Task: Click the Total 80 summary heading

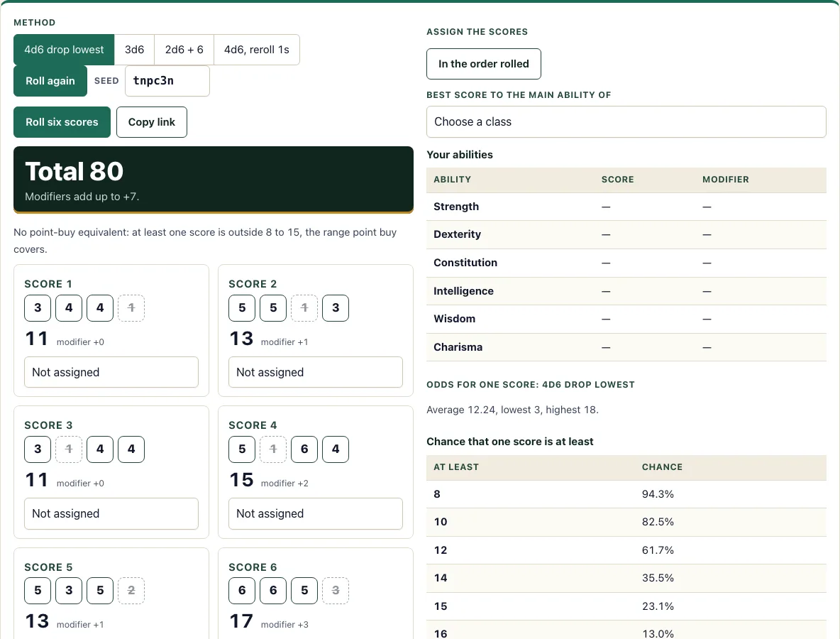Action: click(74, 172)
